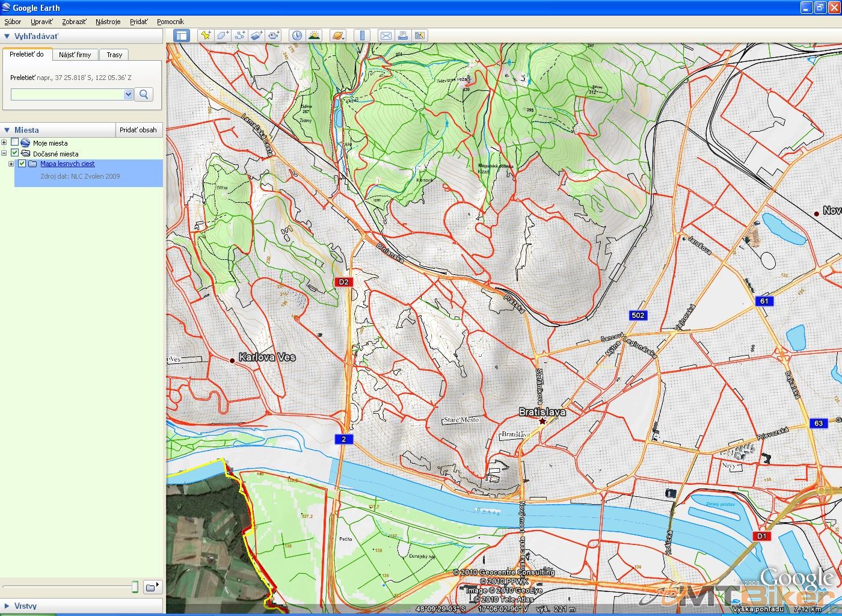Select the Add Path tool
The width and height of the screenshot is (842, 616).
coord(239,35)
